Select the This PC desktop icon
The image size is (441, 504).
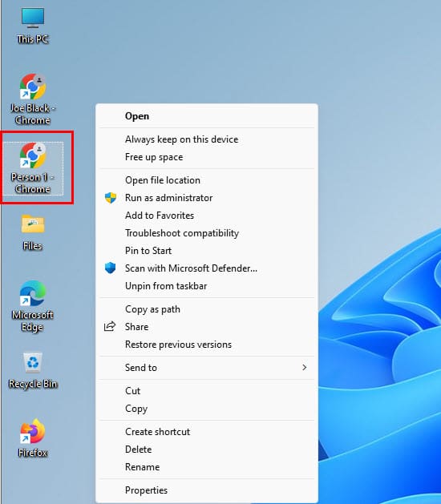[x=33, y=26]
